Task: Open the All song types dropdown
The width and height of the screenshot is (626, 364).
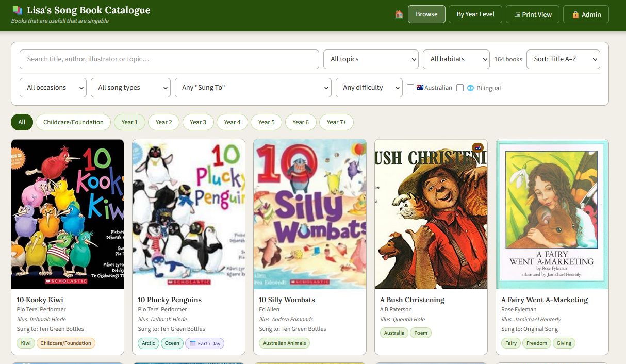Action: click(130, 88)
